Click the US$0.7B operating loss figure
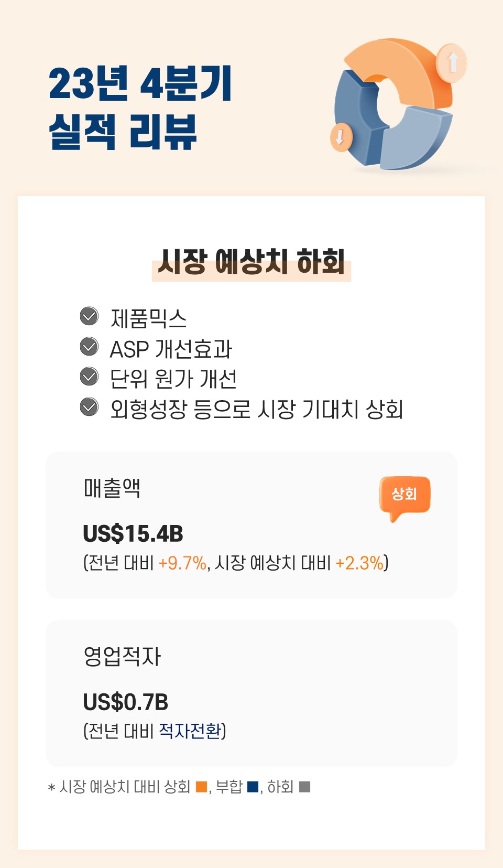 [126, 702]
